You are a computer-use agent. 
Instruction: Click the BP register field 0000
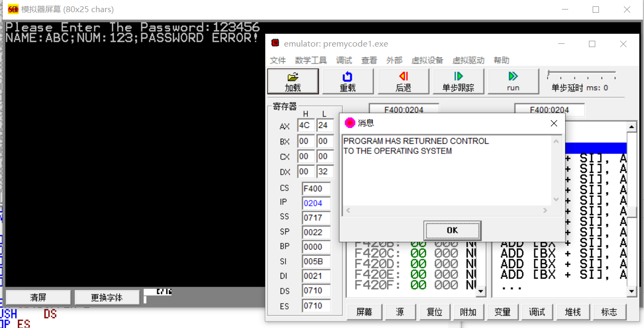pyautogui.click(x=316, y=247)
